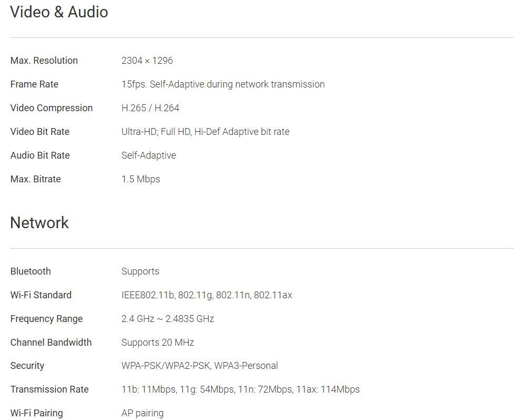Click the 1.5 Mbps max bitrate value
520x420 pixels.
pos(141,179)
